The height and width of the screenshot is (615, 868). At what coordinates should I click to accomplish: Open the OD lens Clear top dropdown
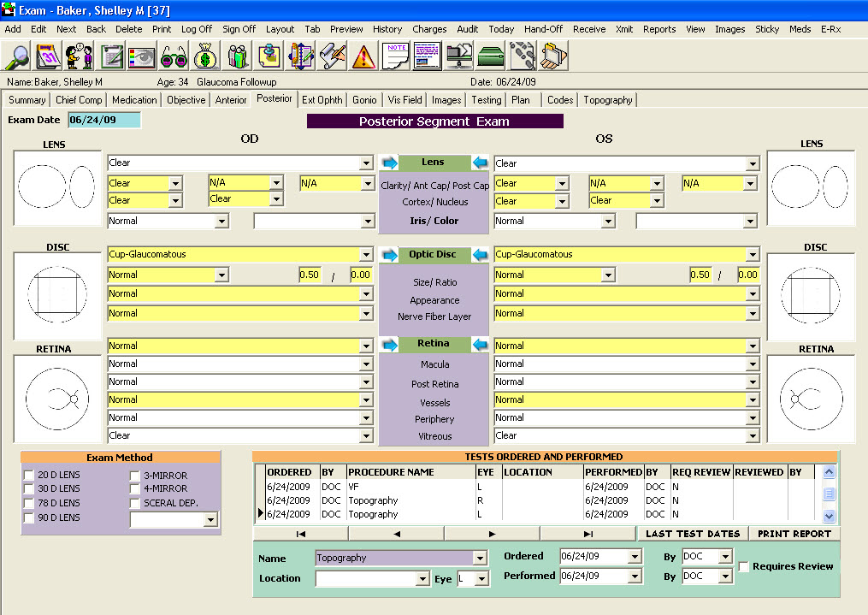366,163
